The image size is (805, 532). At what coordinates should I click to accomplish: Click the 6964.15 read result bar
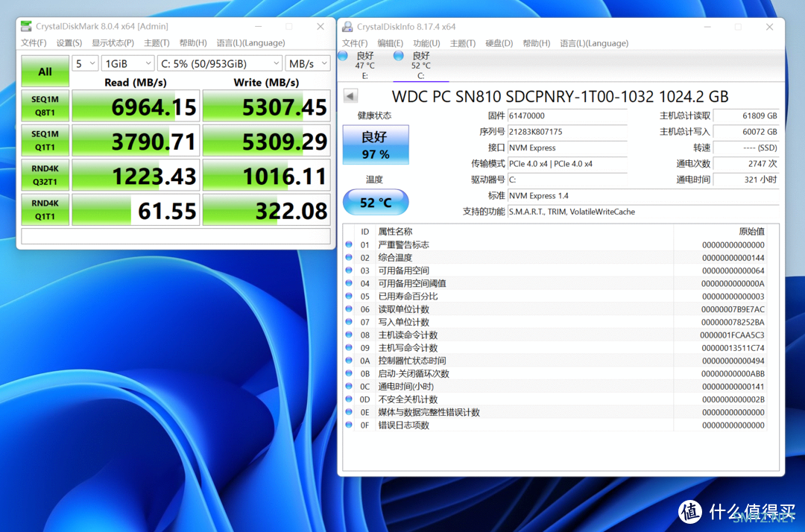(136, 107)
